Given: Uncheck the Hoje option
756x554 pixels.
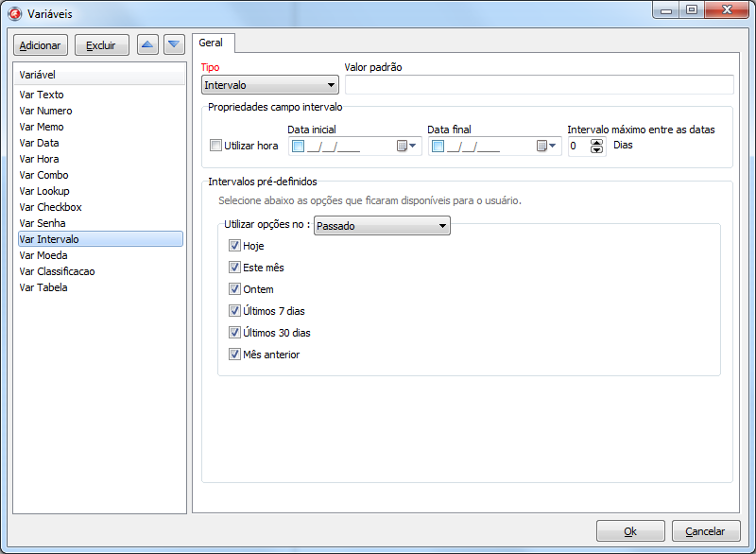Looking at the screenshot, I should [234, 246].
